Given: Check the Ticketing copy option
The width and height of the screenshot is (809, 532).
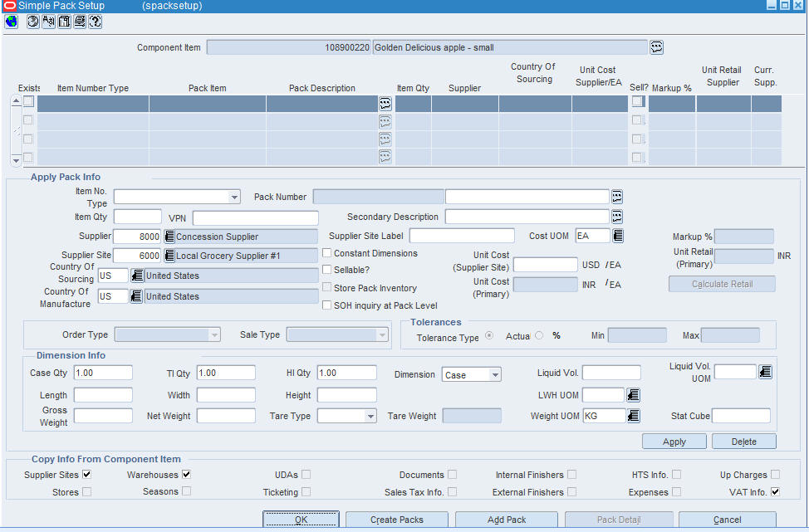Looking at the screenshot, I should tap(306, 492).
